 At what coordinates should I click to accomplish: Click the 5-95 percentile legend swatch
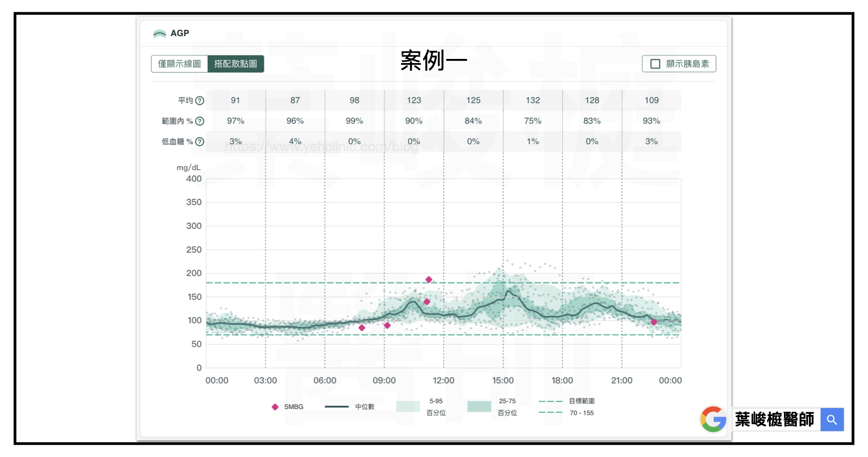tap(408, 407)
